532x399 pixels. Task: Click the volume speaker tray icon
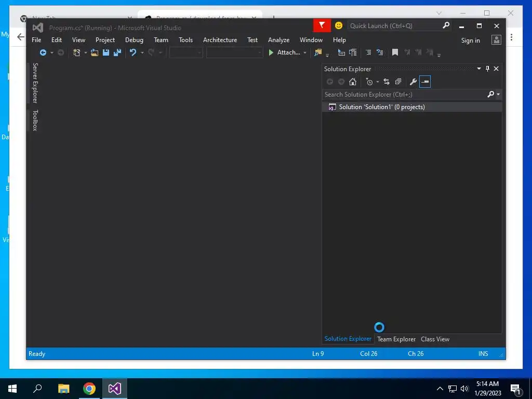pyautogui.click(x=464, y=389)
